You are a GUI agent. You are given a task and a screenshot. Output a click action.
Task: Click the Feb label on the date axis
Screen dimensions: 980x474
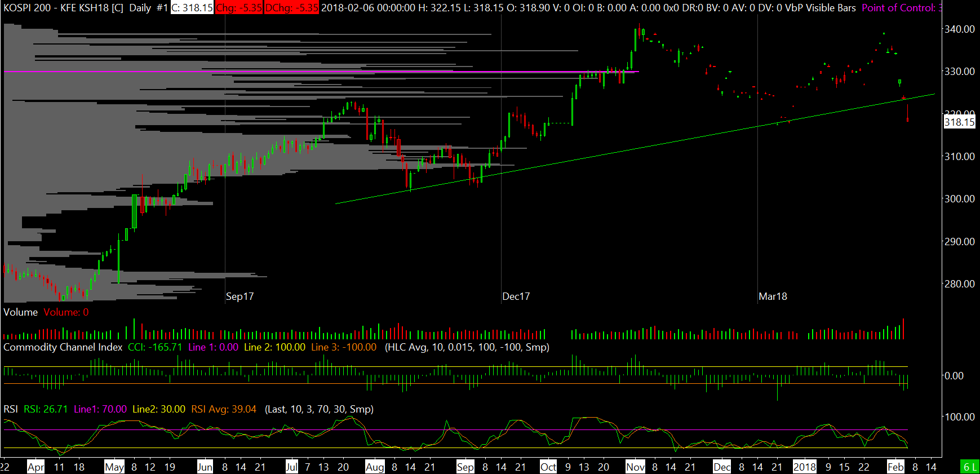pyautogui.click(x=895, y=467)
